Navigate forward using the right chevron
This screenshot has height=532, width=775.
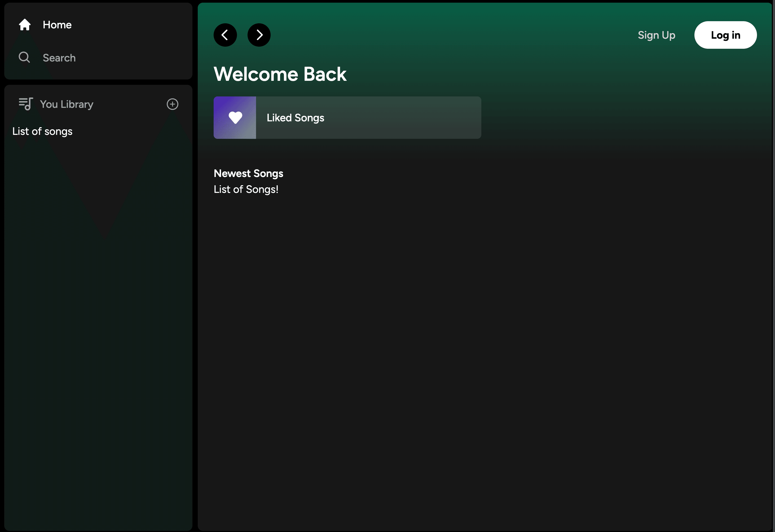pyautogui.click(x=259, y=35)
